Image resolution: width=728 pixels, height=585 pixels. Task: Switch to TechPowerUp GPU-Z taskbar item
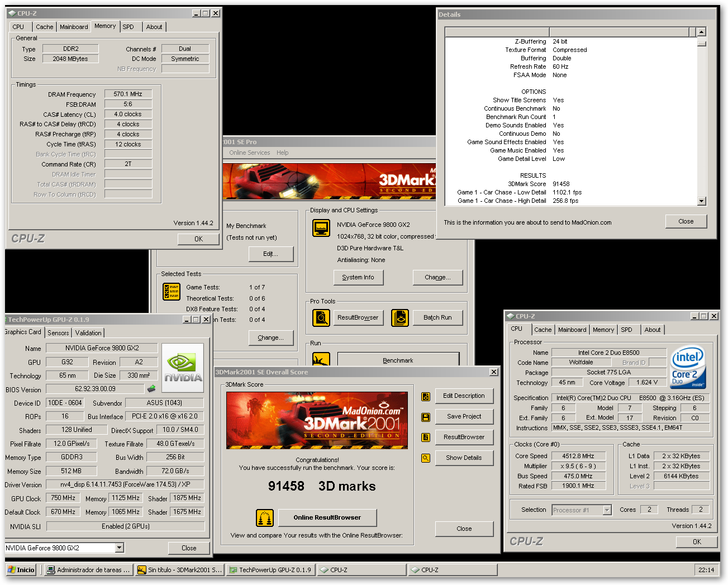[271, 570]
